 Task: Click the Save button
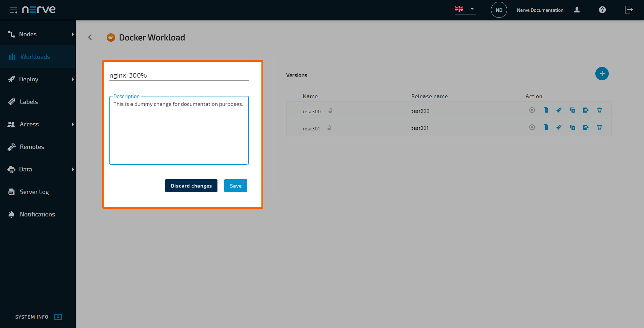(x=236, y=186)
